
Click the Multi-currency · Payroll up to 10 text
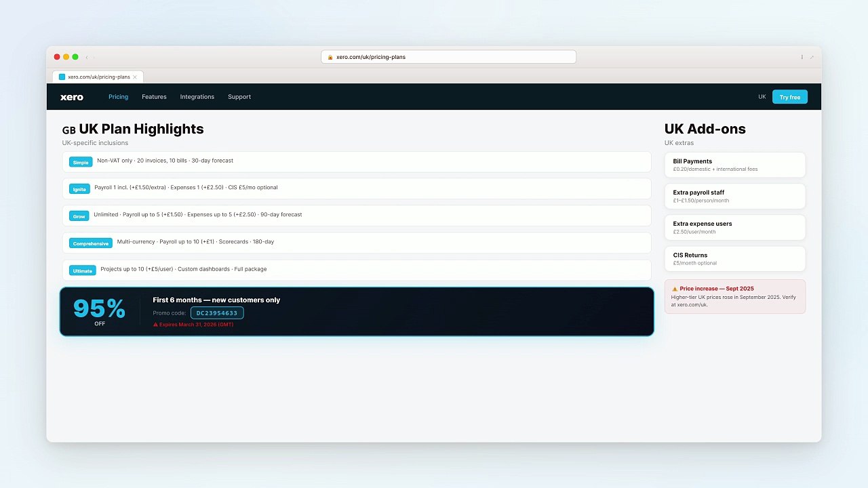tap(195, 242)
